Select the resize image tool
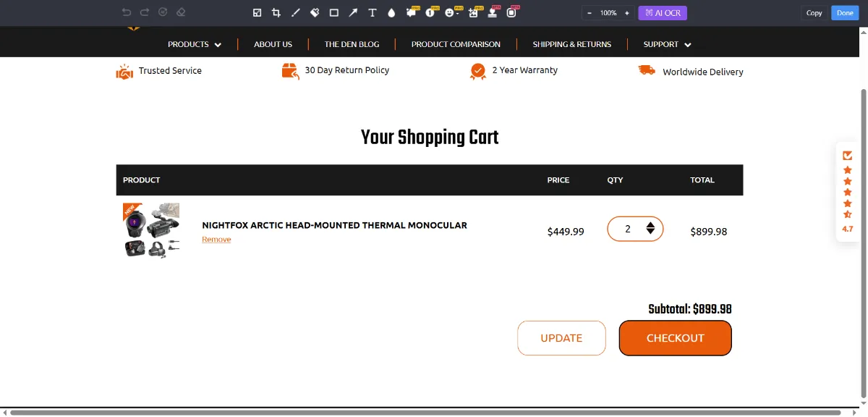The image size is (868, 417). [258, 12]
